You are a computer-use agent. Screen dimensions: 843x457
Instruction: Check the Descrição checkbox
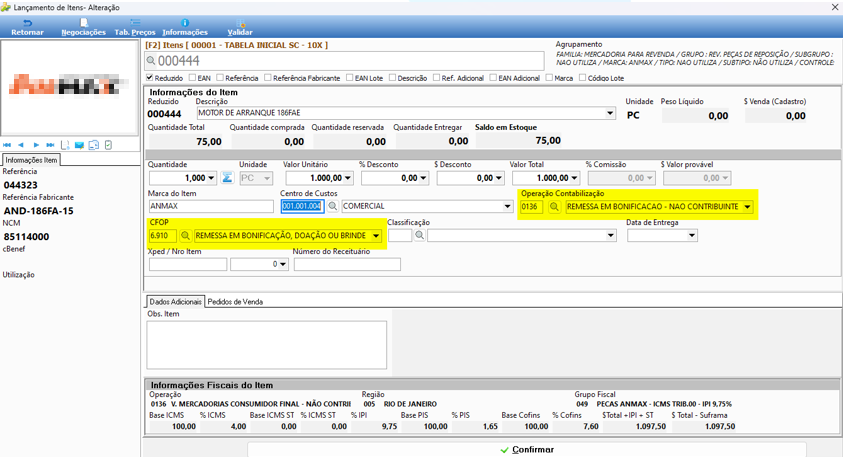[392, 77]
